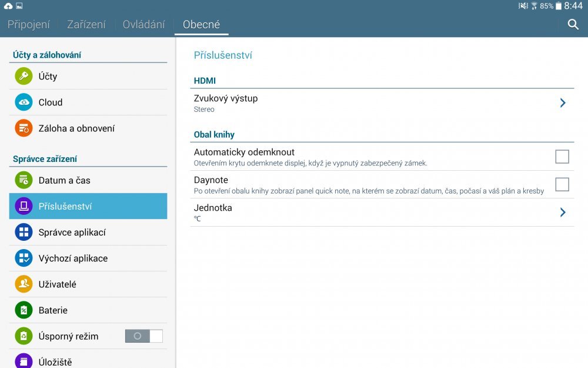
Task: Switch to the Připojení tab
Action: 28,24
